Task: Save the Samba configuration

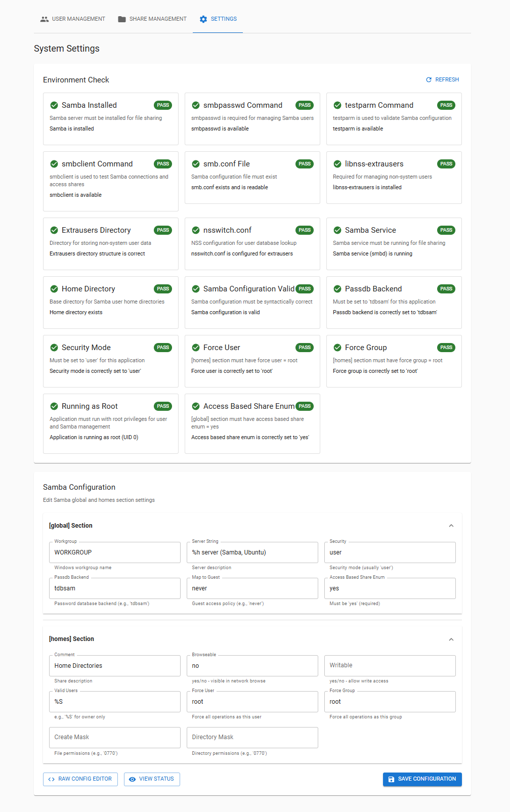Action: point(422,779)
